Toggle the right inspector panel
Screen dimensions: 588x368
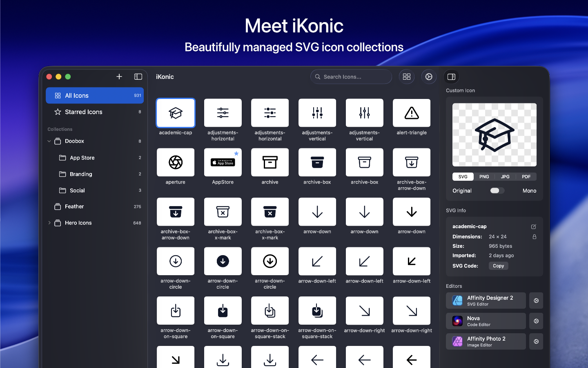point(451,76)
